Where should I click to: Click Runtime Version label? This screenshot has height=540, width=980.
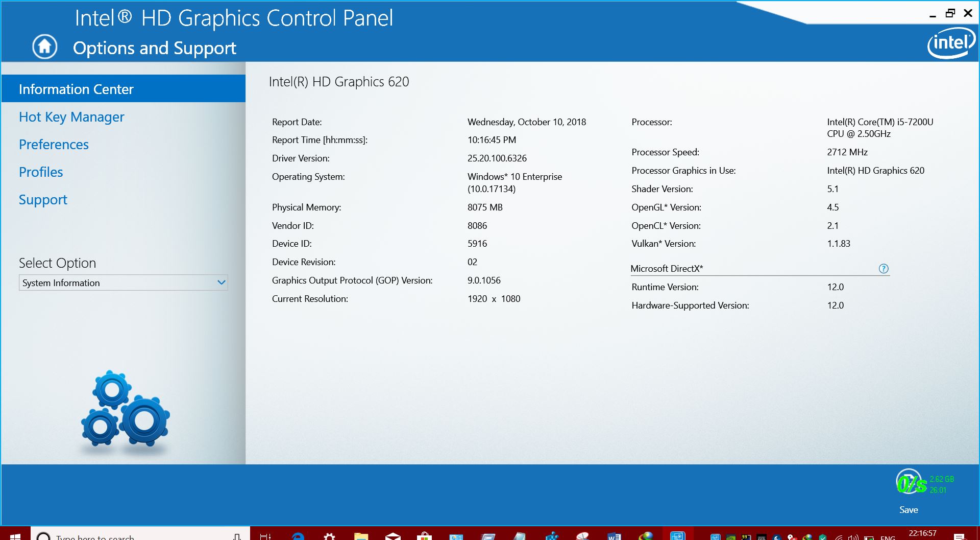coord(665,287)
